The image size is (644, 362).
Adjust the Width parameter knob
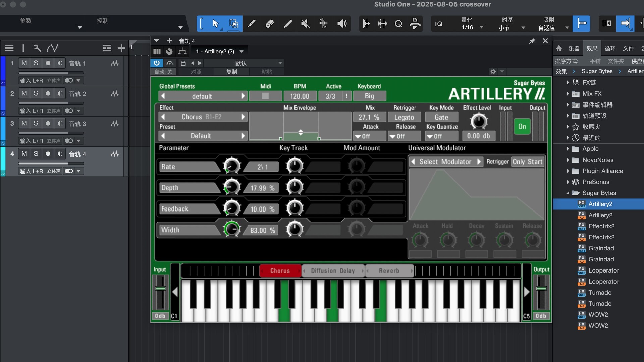pyautogui.click(x=232, y=229)
